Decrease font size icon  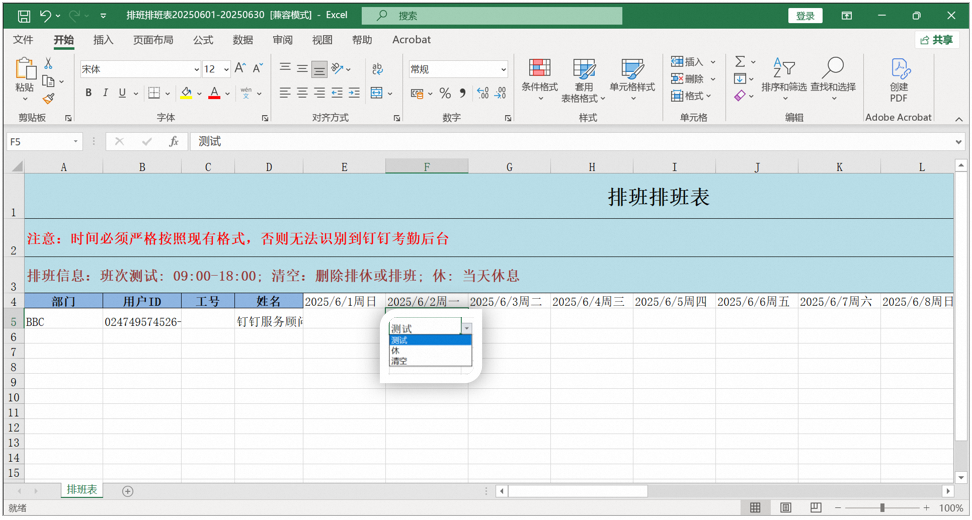click(258, 69)
